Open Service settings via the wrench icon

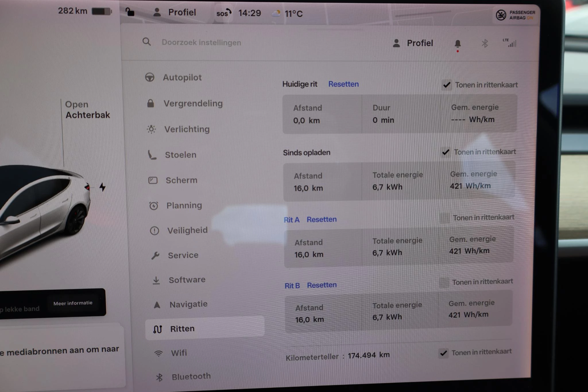coord(156,255)
